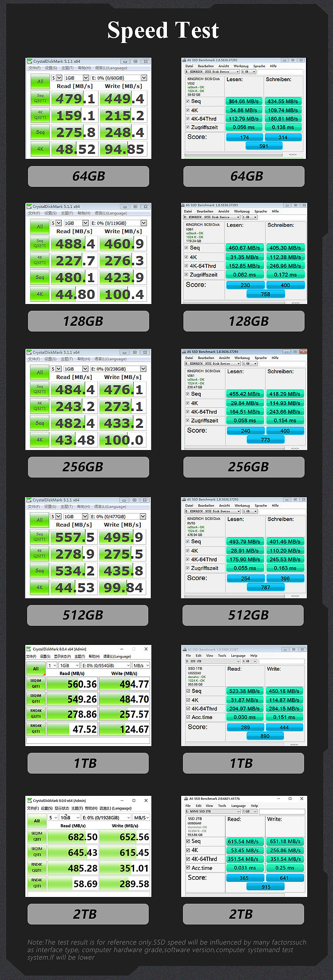The height and width of the screenshot is (980, 333).
Task: Click the 364.66 MB/s Seq read result
Action: pos(244,101)
